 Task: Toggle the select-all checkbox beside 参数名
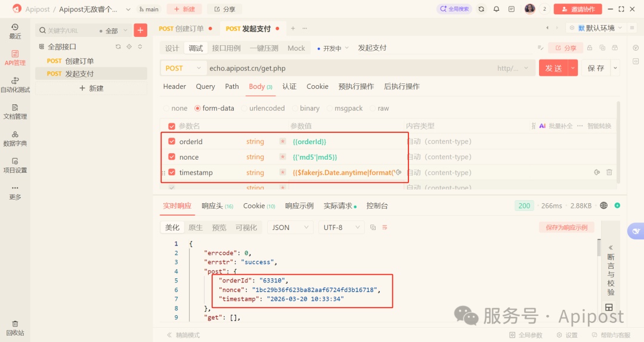(x=172, y=126)
